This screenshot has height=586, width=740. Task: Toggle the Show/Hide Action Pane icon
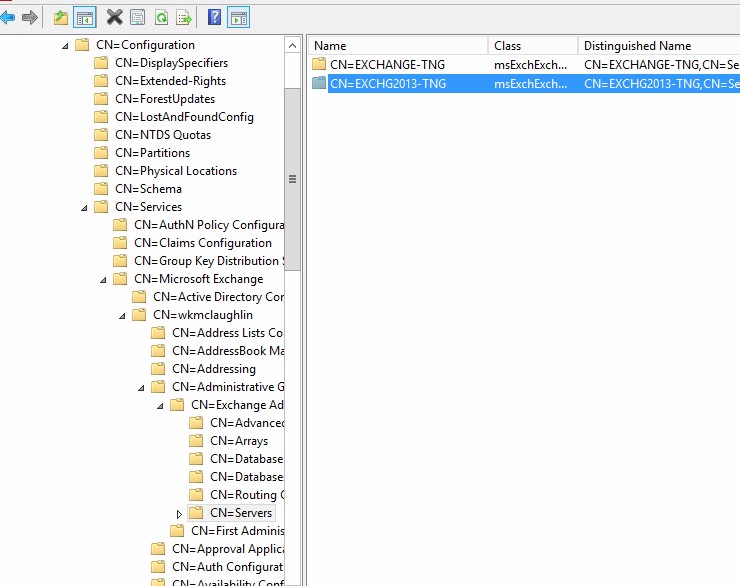(x=239, y=18)
